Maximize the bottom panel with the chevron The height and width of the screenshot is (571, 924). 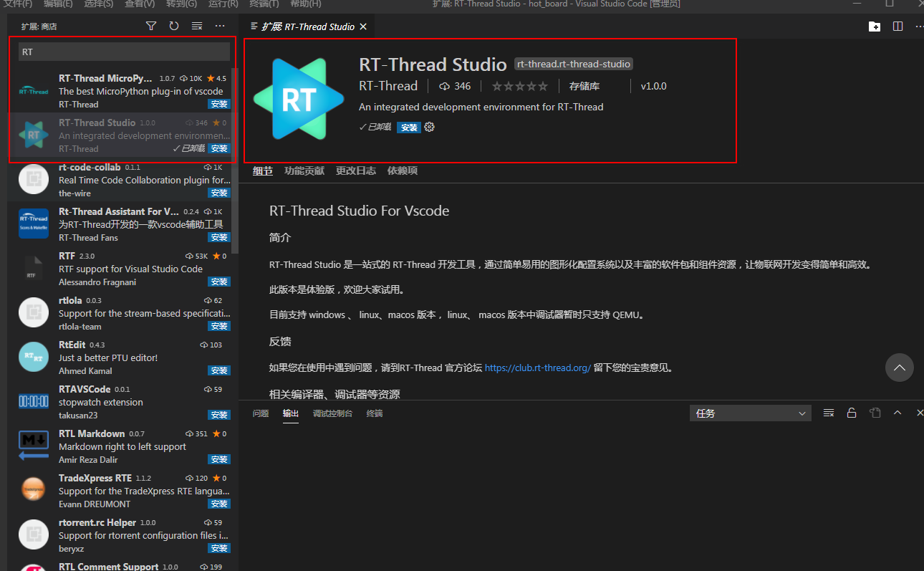897,414
